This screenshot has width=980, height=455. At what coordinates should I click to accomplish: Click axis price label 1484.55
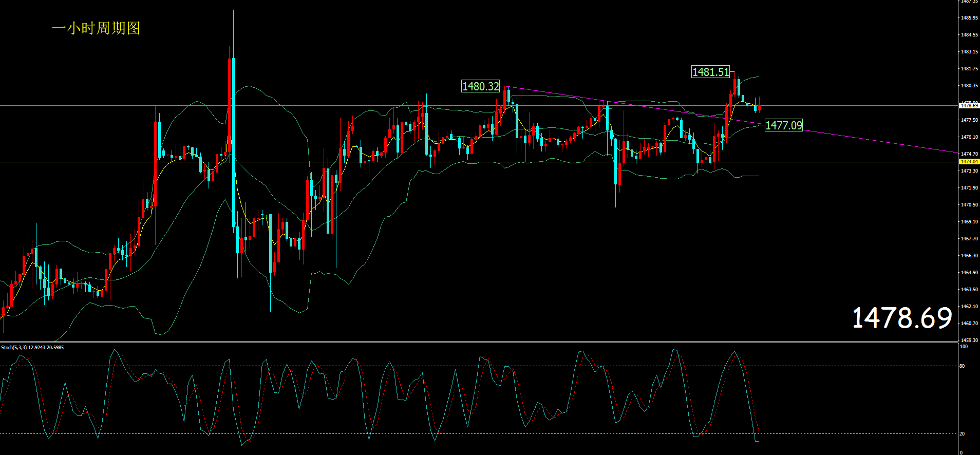(x=969, y=35)
